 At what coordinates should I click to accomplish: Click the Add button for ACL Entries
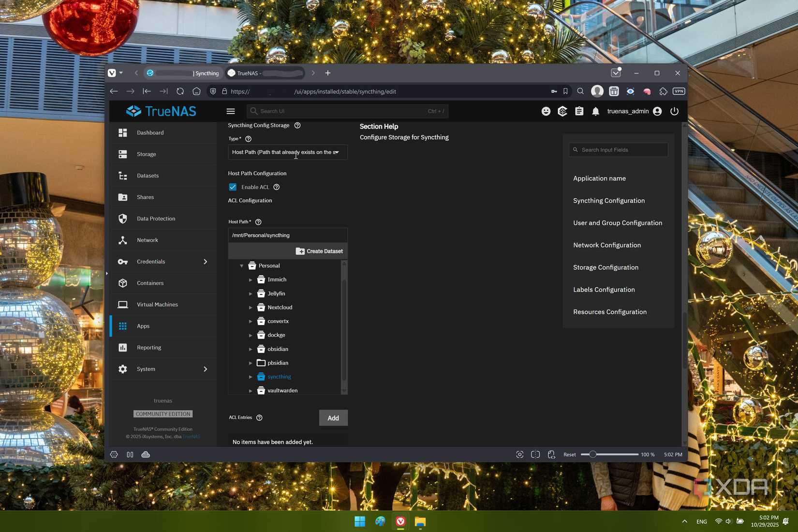(333, 417)
